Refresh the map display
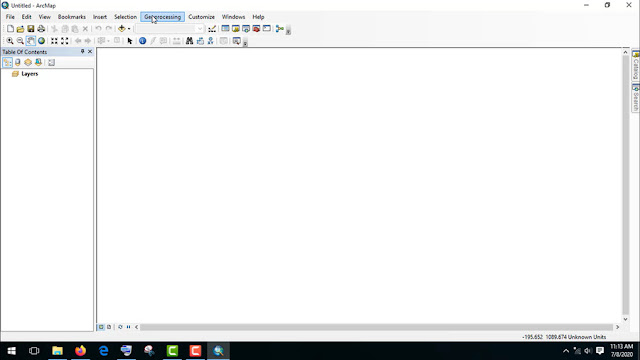 click(x=120, y=327)
